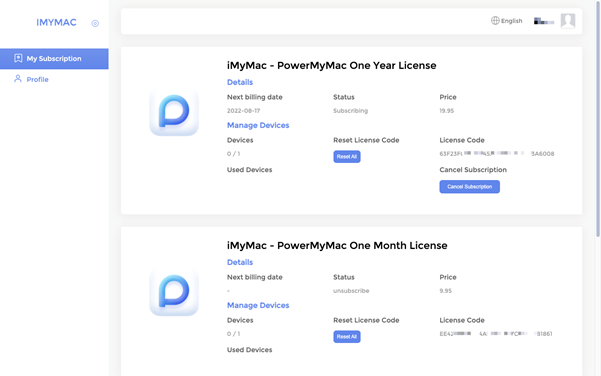Click the One Month License title

[337, 246]
